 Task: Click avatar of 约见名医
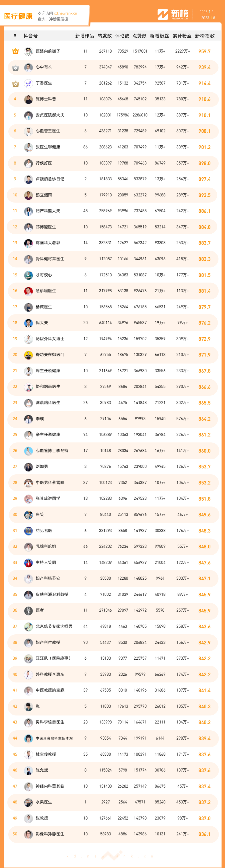[x=29, y=531]
